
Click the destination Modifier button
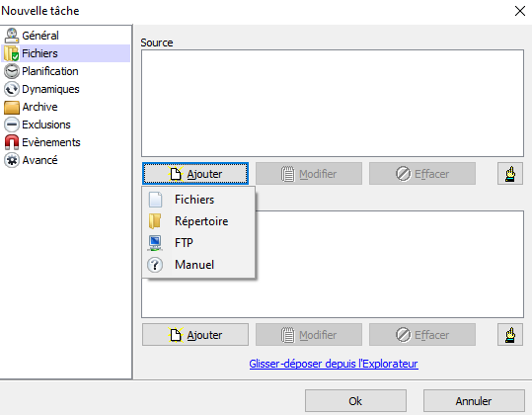(x=309, y=335)
